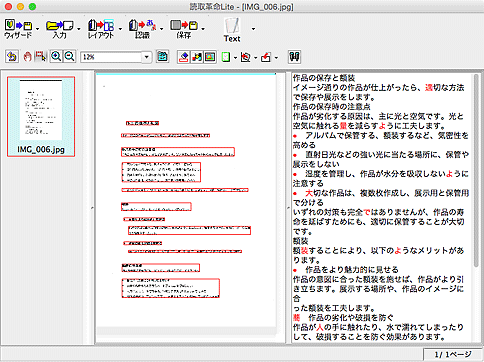Expand the Text format dropdown arrow
The height and width of the screenshot is (362, 484).
pos(253,29)
